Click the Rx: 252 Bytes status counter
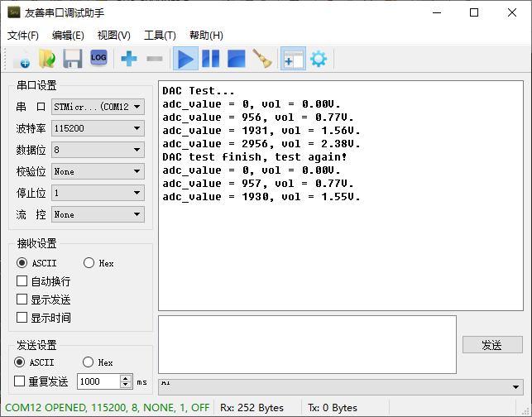This screenshot has height=417, width=532. [x=252, y=408]
